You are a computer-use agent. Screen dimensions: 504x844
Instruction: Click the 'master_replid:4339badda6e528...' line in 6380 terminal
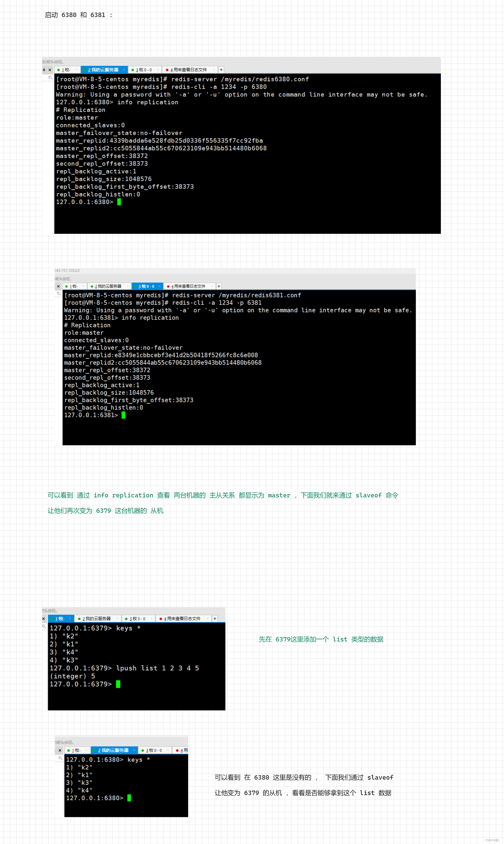click(160, 141)
